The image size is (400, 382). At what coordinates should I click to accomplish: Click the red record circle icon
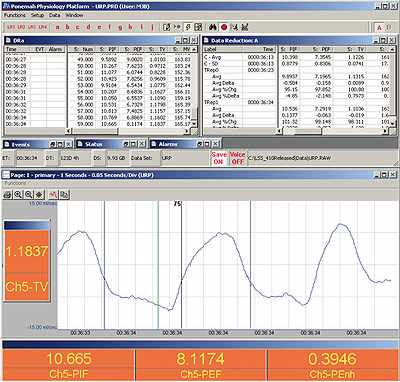[224, 27]
